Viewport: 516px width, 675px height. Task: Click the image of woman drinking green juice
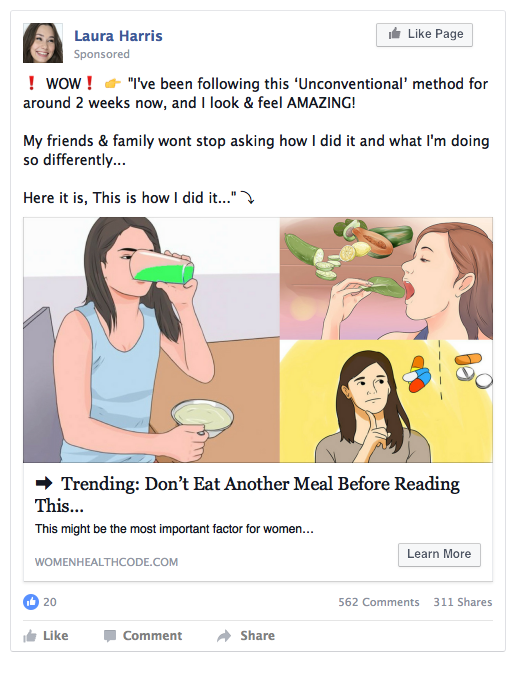pyautogui.click(x=151, y=340)
